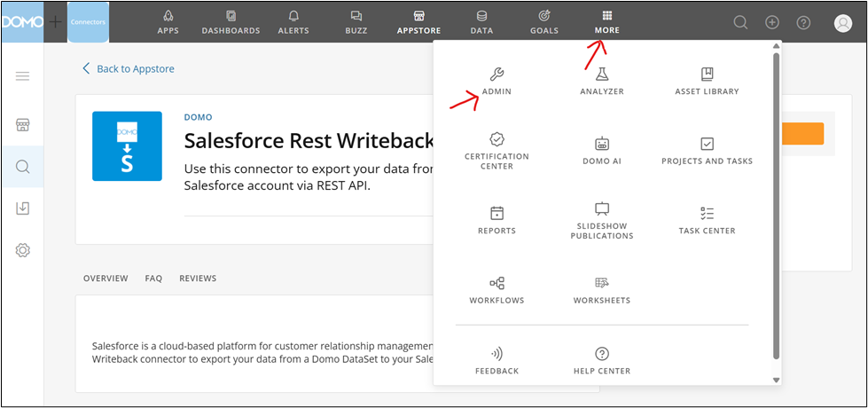Switch to the Overview tab
The height and width of the screenshot is (408, 868).
point(106,279)
